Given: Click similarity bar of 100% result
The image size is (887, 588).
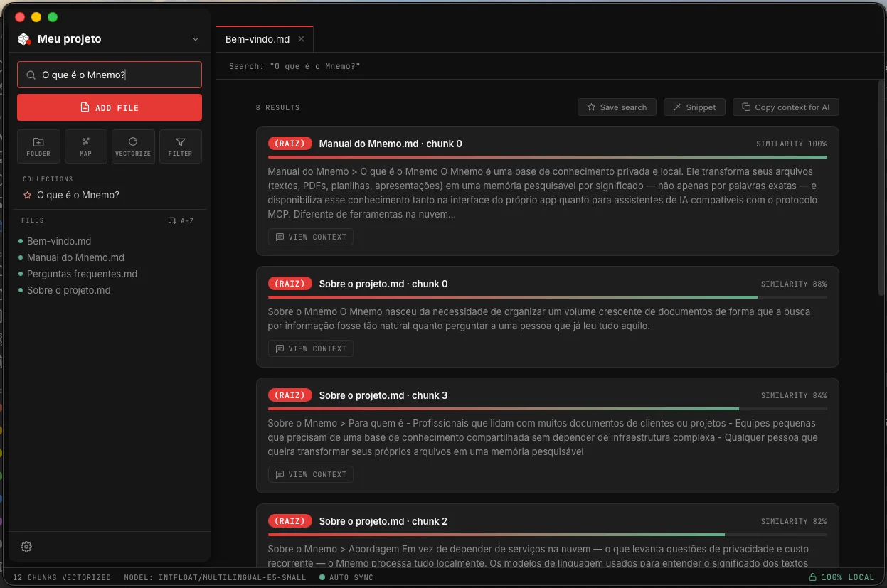Looking at the screenshot, I should [548, 156].
